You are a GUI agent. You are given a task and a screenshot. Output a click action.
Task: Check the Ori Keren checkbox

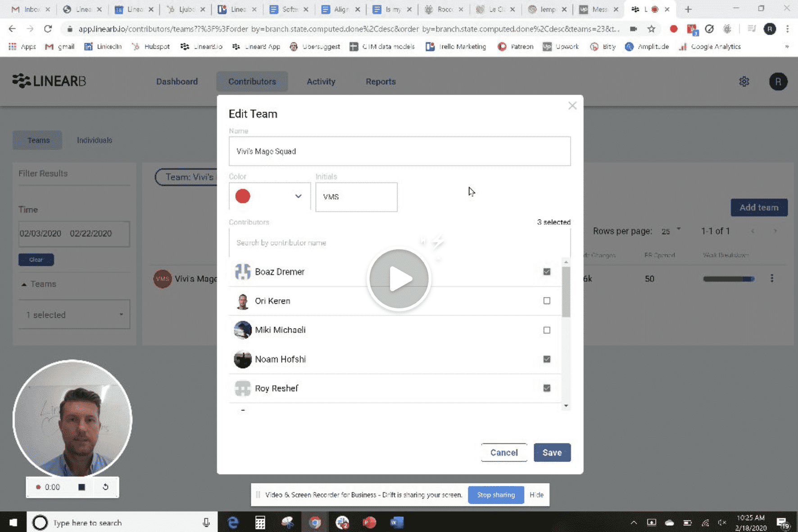click(x=547, y=301)
